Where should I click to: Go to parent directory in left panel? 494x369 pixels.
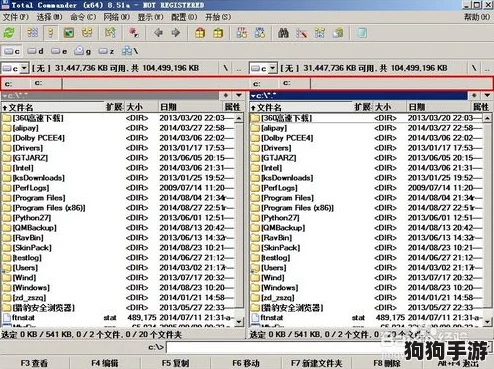click(x=239, y=68)
